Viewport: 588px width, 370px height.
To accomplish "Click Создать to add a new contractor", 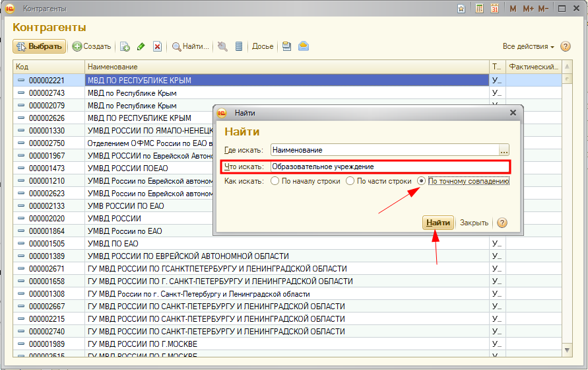I will pos(91,46).
